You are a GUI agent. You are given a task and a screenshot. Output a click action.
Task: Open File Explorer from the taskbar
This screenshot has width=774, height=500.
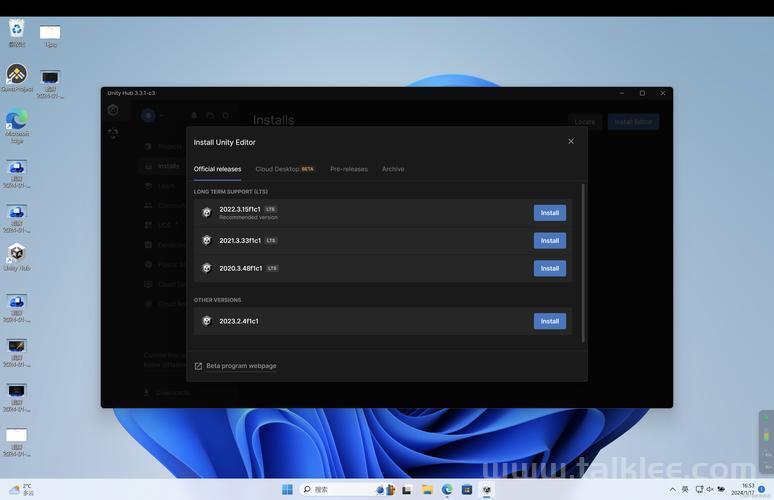point(427,490)
